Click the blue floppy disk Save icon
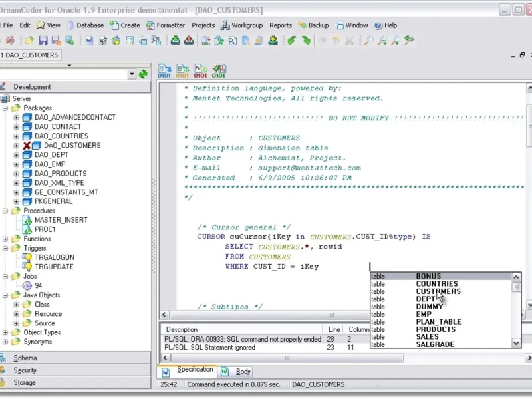The image size is (532, 399). [x=43, y=41]
